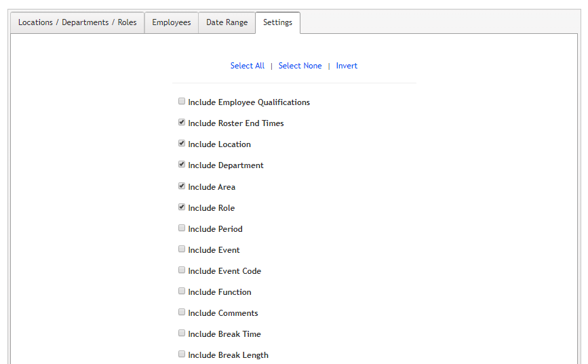This screenshot has height=364, width=588.
Task: Open the Date Range tab
Action: click(x=227, y=22)
